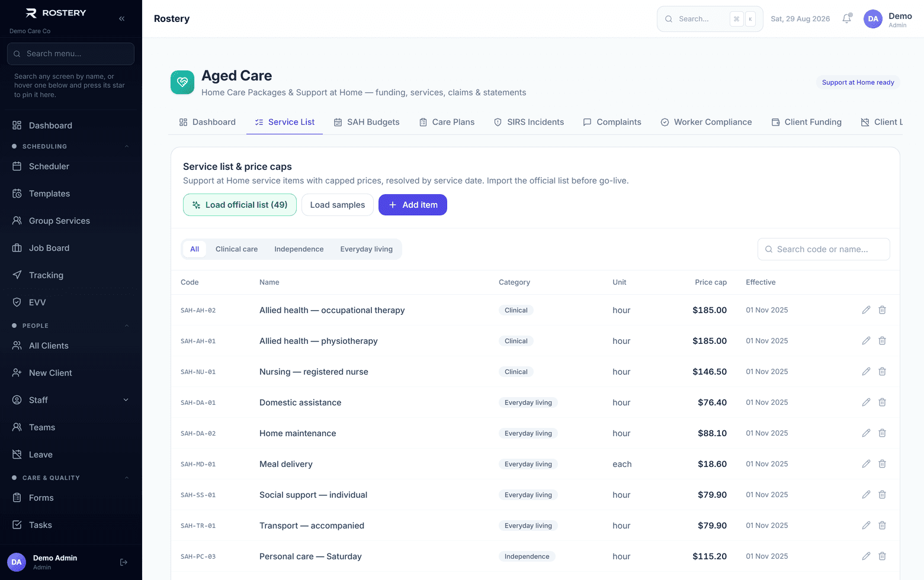Edit the Meal delivery service item
This screenshot has width=924, height=580.
tap(866, 464)
